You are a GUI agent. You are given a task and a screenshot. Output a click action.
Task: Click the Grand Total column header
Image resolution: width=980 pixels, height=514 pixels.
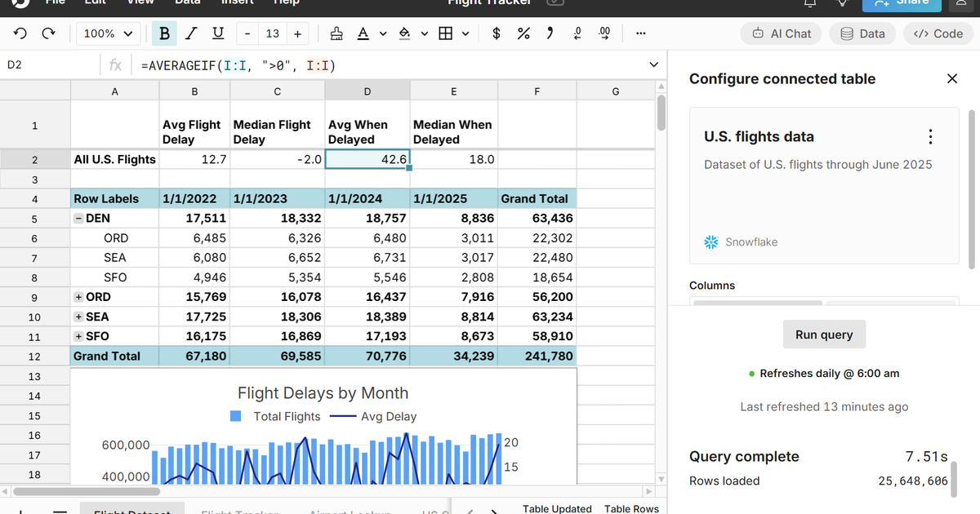pyautogui.click(x=537, y=198)
